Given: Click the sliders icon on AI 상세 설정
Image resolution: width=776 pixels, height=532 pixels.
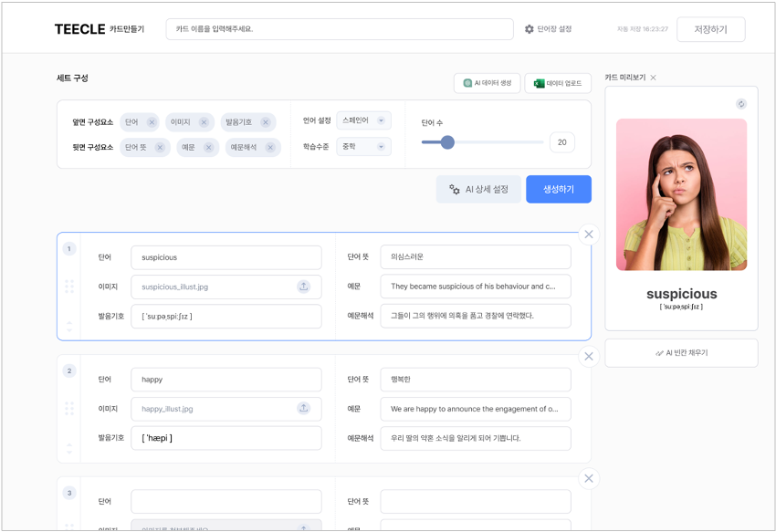Looking at the screenshot, I should tap(454, 190).
